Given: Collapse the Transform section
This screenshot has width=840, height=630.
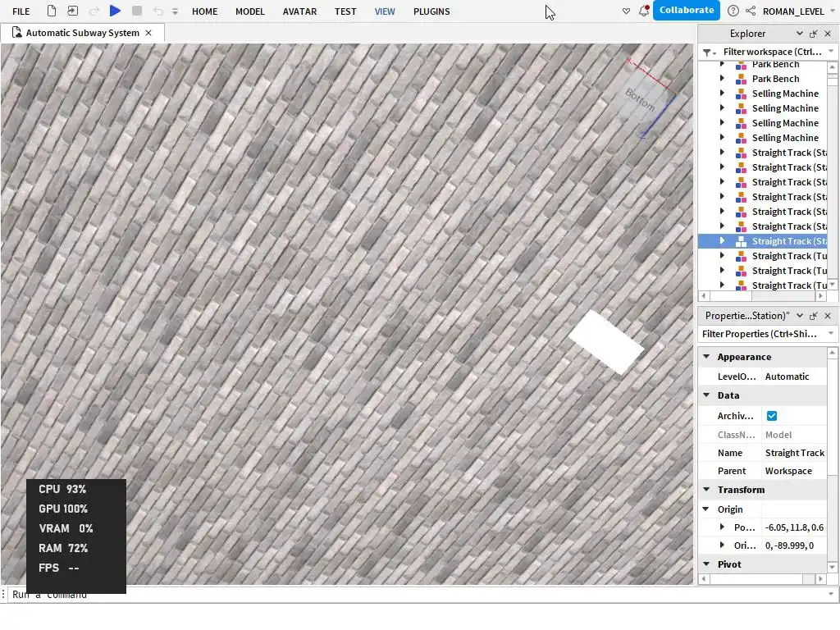Looking at the screenshot, I should [x=706, y=489].
